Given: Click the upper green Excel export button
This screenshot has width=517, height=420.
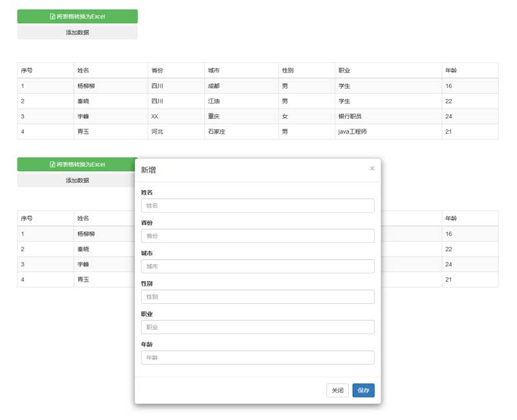Looking at the screenshot, I should [x=78, y=17].
